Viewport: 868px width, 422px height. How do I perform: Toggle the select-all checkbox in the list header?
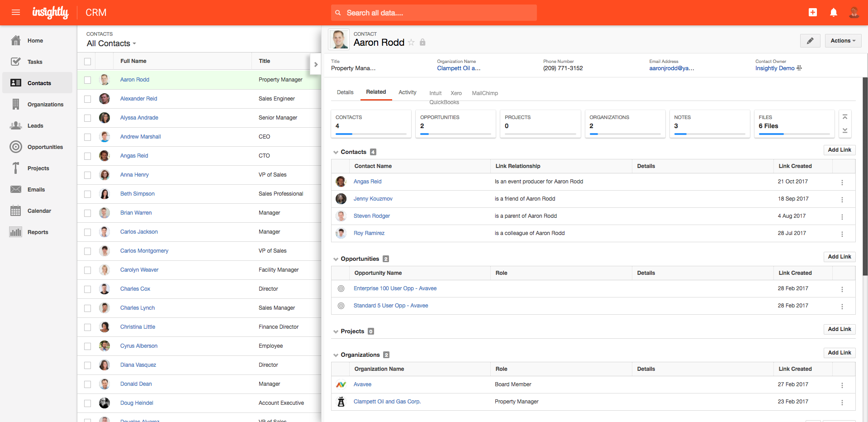pos(87,61)
